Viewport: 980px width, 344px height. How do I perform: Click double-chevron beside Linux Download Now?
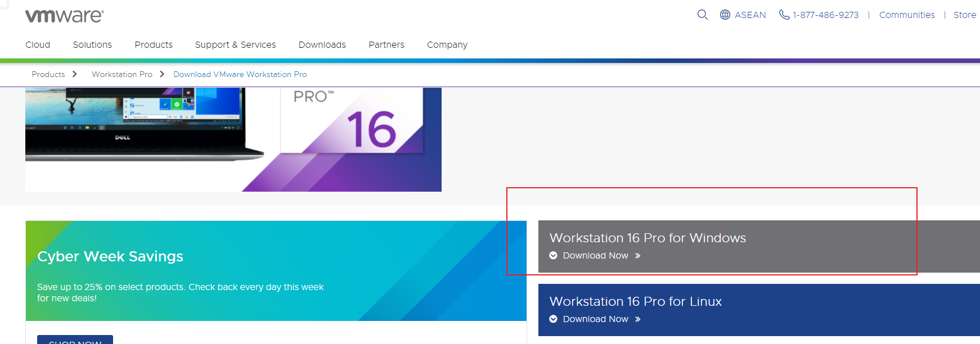(x=638, y=319)
